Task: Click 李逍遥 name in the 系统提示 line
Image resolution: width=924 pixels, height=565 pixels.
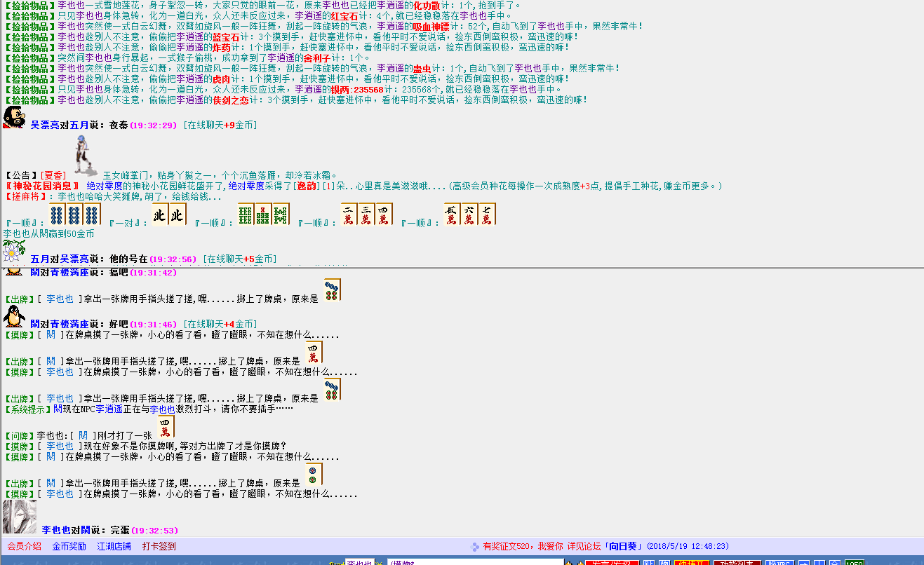Action: pos(109,409)
